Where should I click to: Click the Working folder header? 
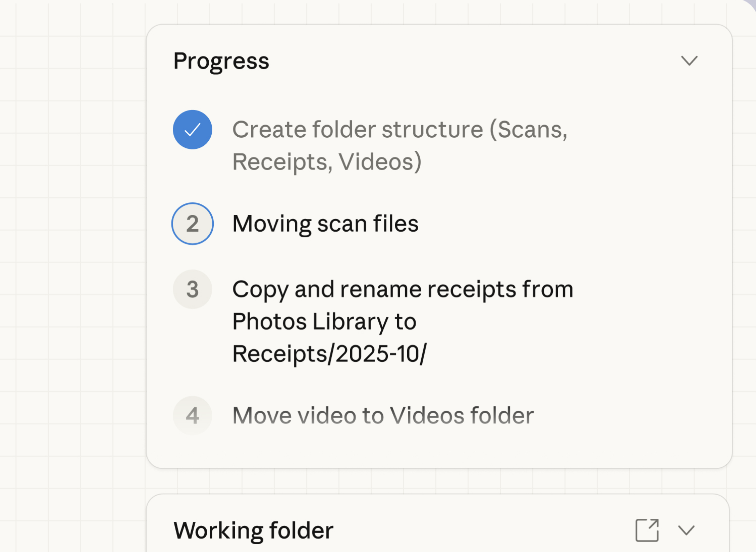pyautogui.click(x=253, y=531)
